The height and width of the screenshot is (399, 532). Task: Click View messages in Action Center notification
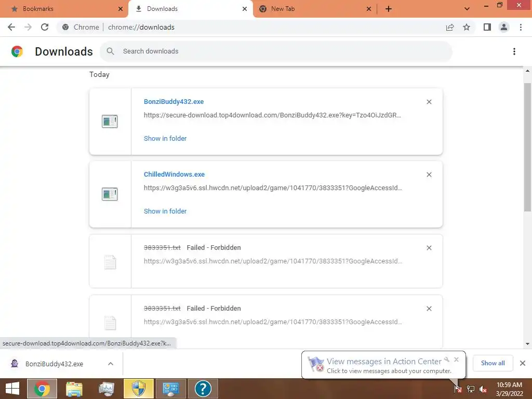click(x=384, y=362)
